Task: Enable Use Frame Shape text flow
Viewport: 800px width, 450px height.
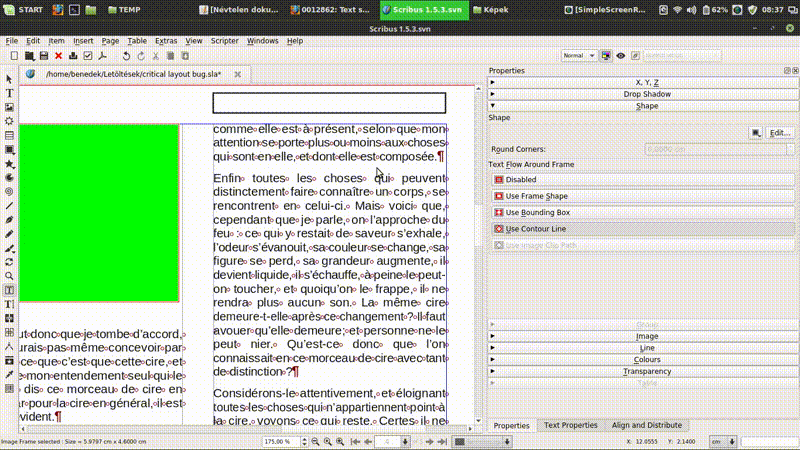Action: pyautogui.click(x=537, y=196)
